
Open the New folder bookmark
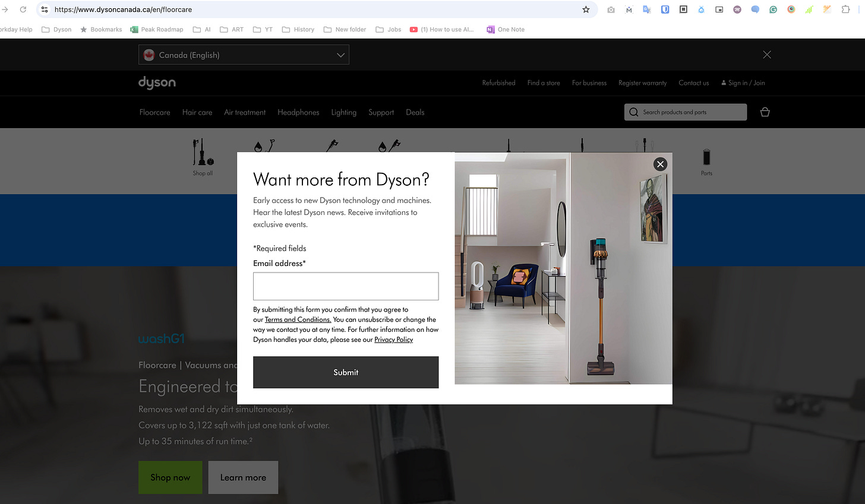pos(345,29)
